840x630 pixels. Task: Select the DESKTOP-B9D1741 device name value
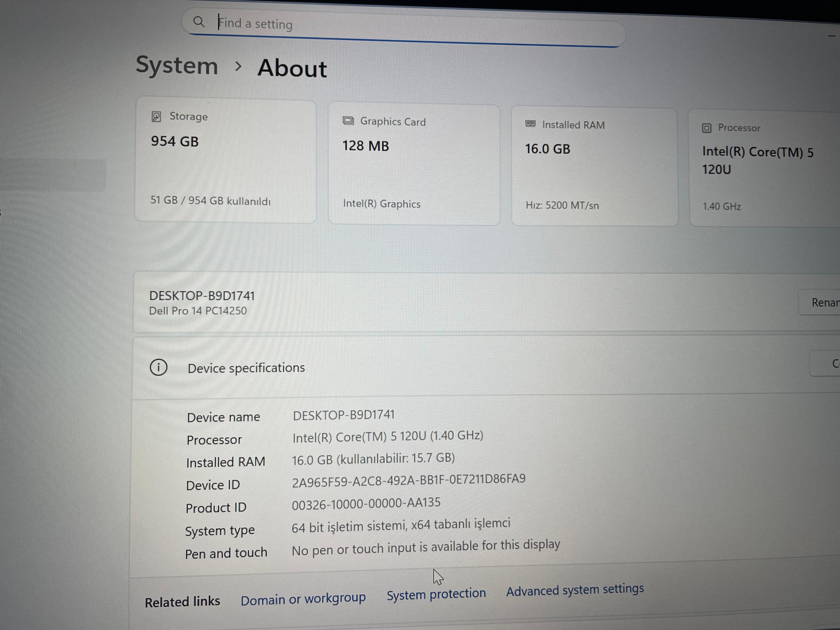coord(344,415)
